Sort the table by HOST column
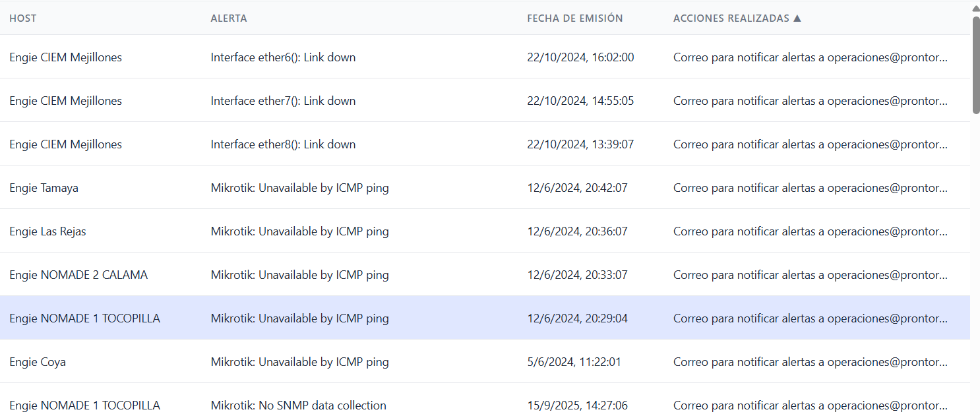 click(x=23, y=18)
